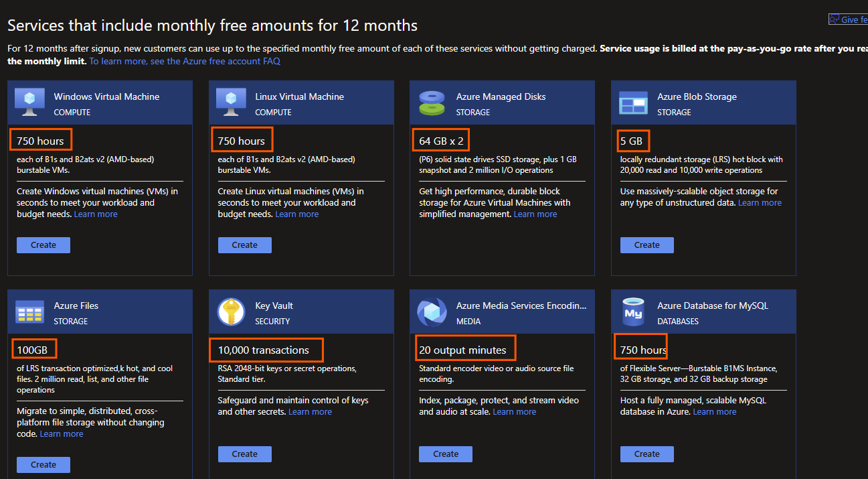Click the 64 GB x 2 amount

tap(441, 141)
